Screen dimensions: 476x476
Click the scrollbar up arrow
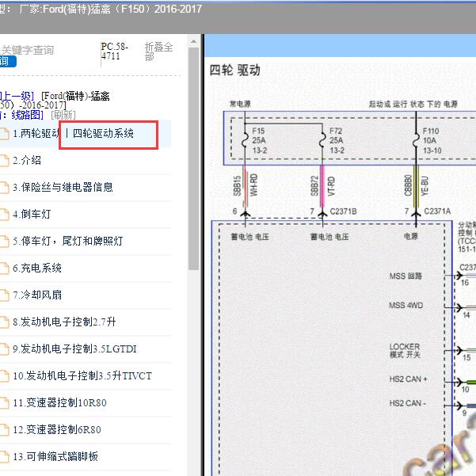(x=193, y=41)
